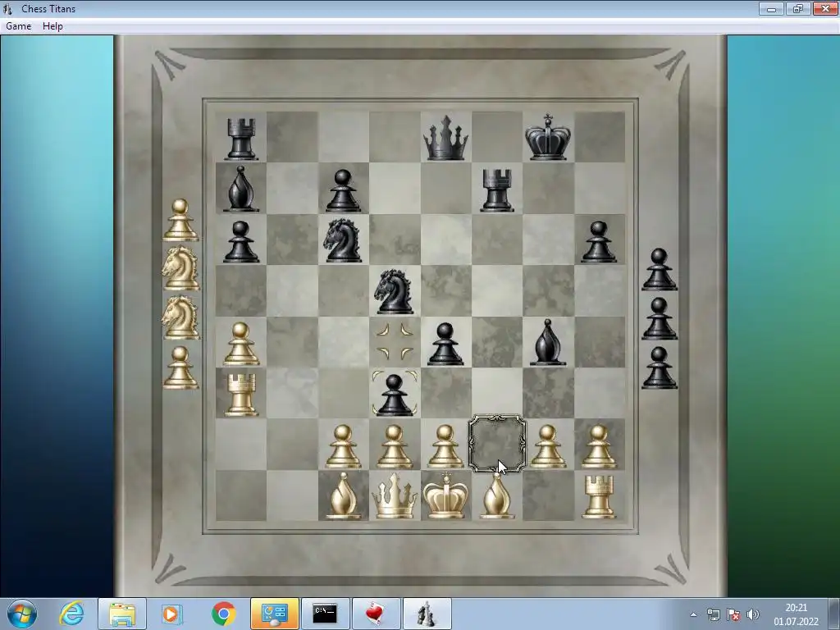Select the black knight on d5

[x=395, y=291]
